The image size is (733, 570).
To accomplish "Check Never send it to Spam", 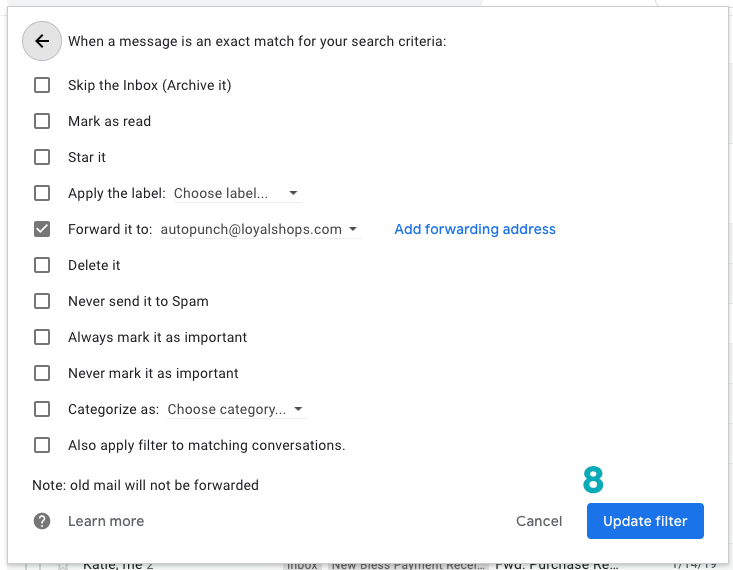I will pos(42,301).
